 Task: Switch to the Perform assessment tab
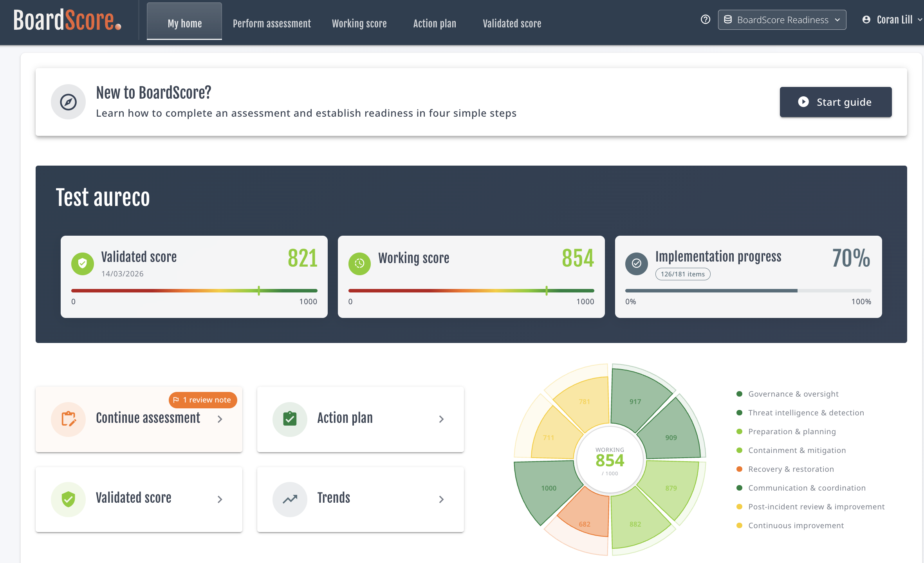272,23
